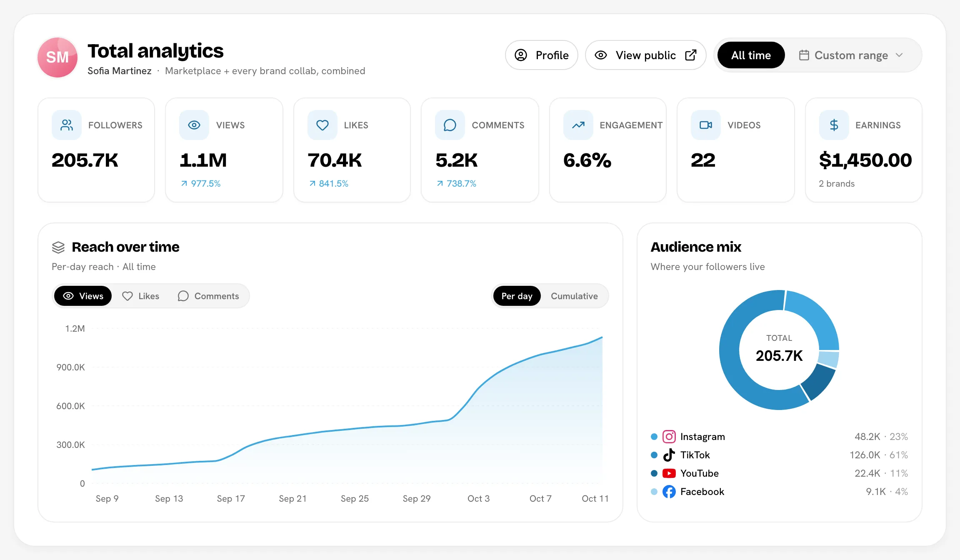Image resolution: width=960 pixels, height=560 pixels.
Task: Select Per day chart mode
Action: pos(517,296)
